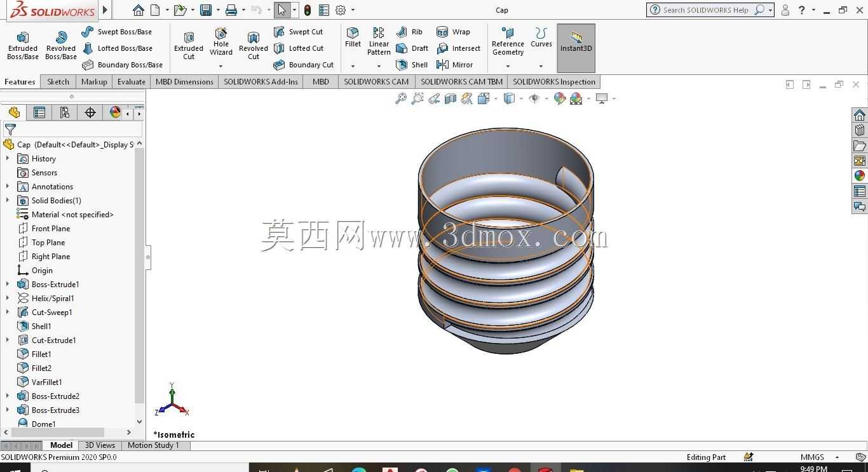The width and height of the screenshot is (868, 472).
Task: Expand the Boss-Extrude1 feature
Action: click(x=8, y=285)
